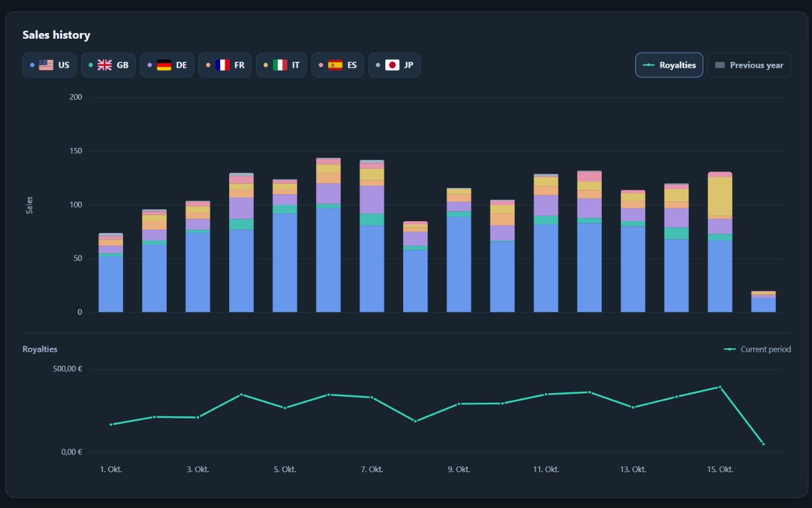Toggle the JP country series
Viewport: 812px width, 508px height.
click(395, 65)
